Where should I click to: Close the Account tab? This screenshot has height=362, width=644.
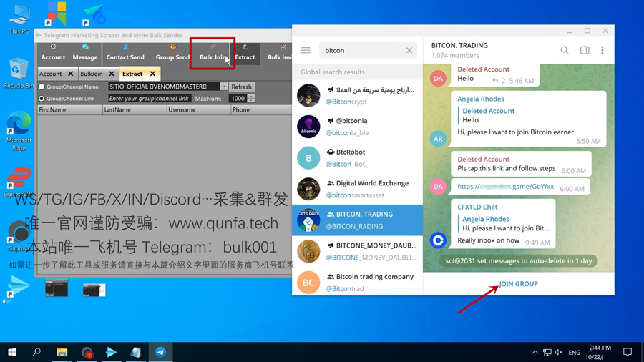pyautogui.click(x=71, y=74)
